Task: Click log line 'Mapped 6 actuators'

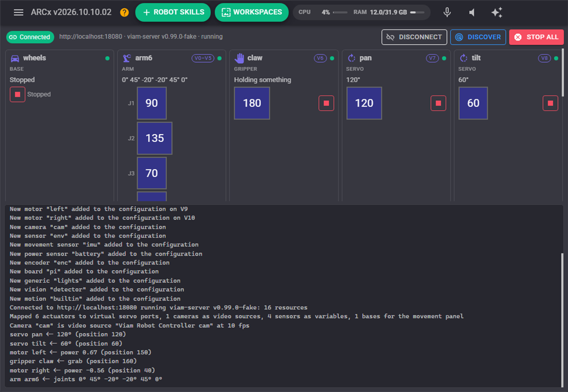Action: [x=236, y=317]
